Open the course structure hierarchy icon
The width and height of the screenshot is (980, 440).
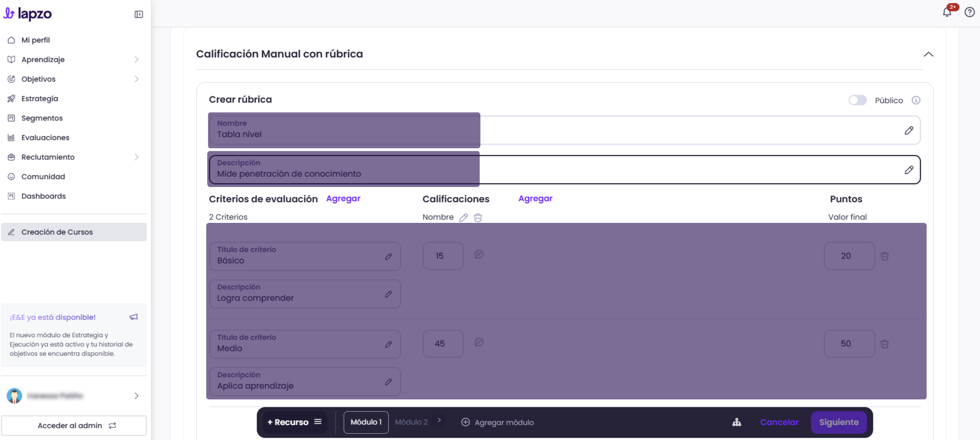click(737, 422)
